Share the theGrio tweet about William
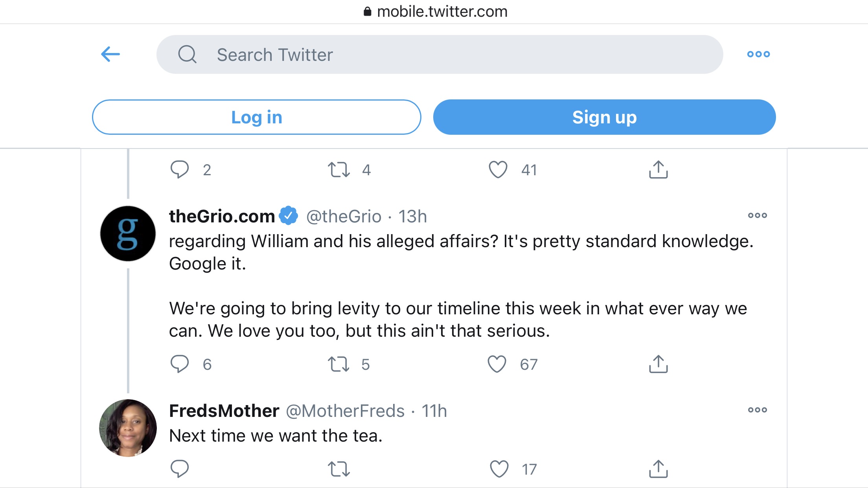Screen dimensions: 868x488 [658, 364]
